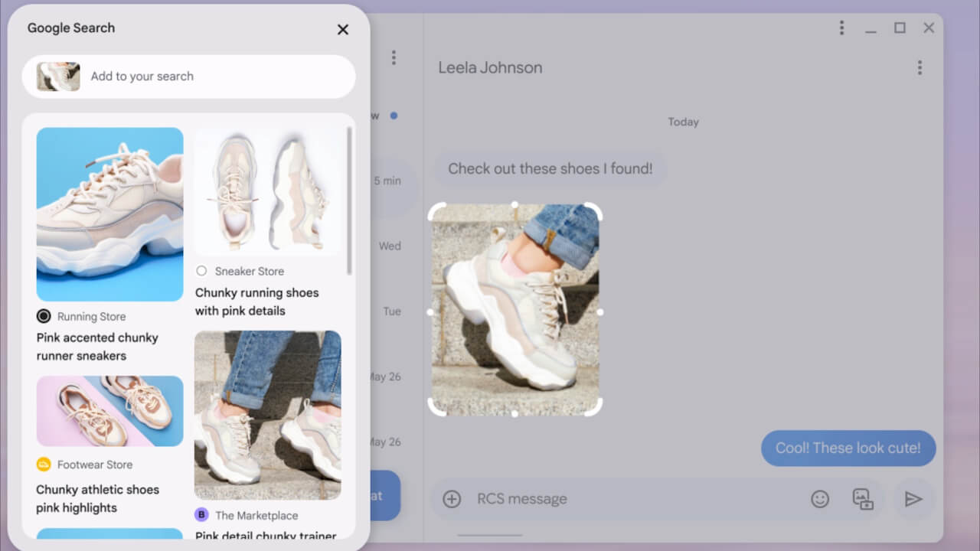Viewport: 980px width, 551px height.
Task: Click the Sneaker Store source icon
Action: [201, 271]
